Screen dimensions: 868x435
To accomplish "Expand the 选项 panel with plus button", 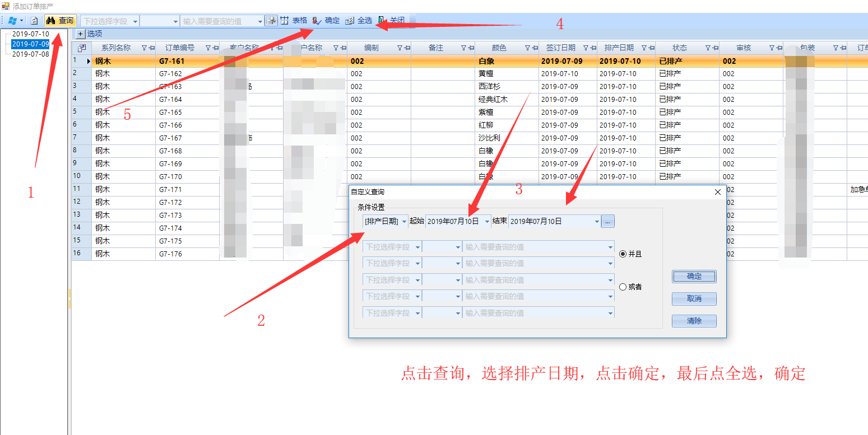I will point(80,34).
